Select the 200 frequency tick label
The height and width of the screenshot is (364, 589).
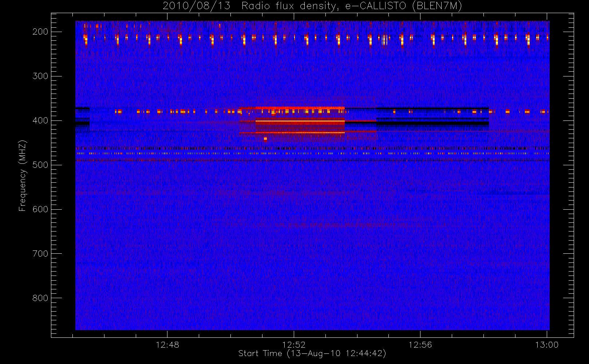point(40,32)
